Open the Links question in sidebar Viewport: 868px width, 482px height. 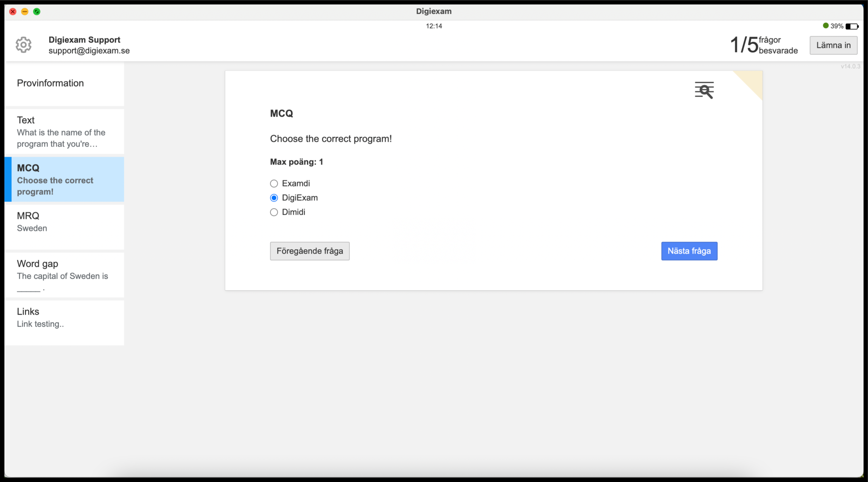(x=64, y=323)
